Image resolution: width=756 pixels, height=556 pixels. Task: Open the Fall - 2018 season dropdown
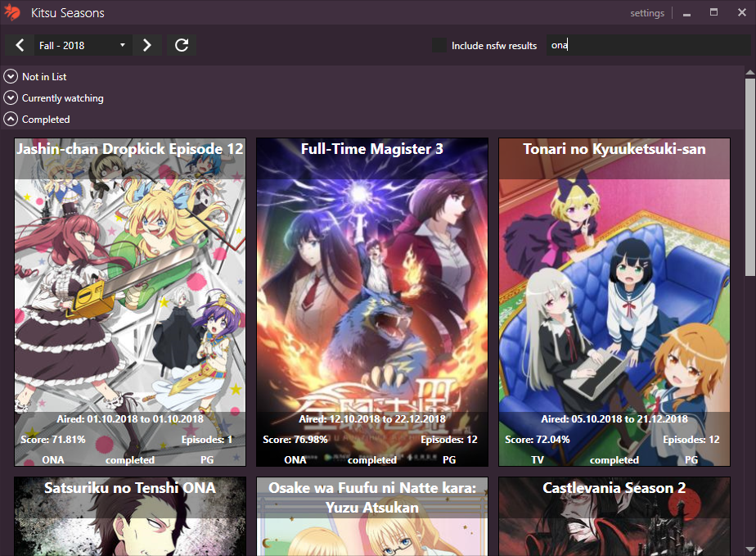[83, 45]
